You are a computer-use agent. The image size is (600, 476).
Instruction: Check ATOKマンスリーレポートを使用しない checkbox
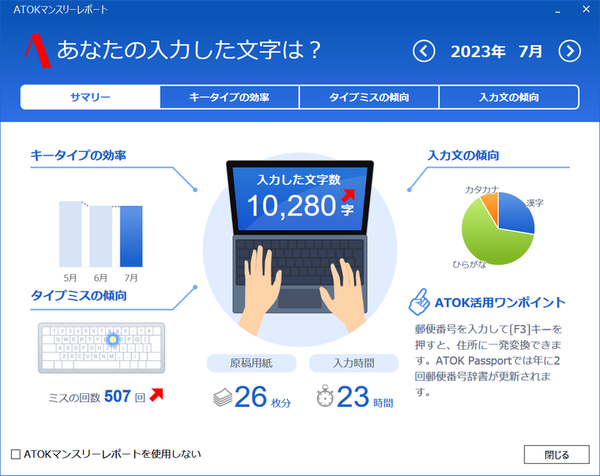pyautogui.click(x=16, y=454)
